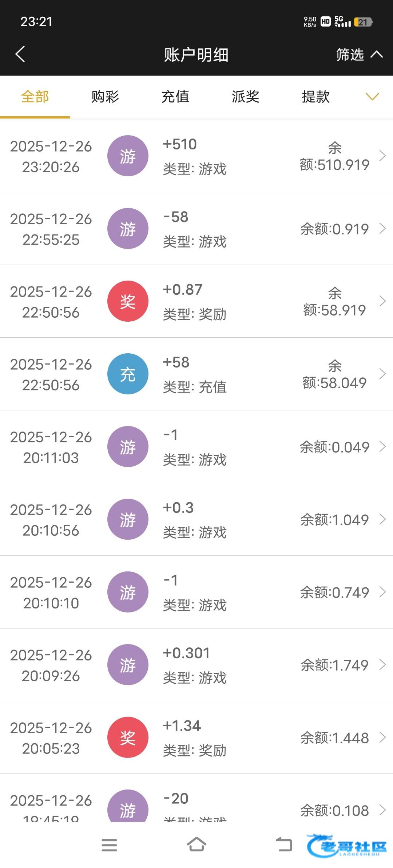Open the 筛选 filter menu
This screenshot has width=393, height=868.
click(x=358, y=55)
